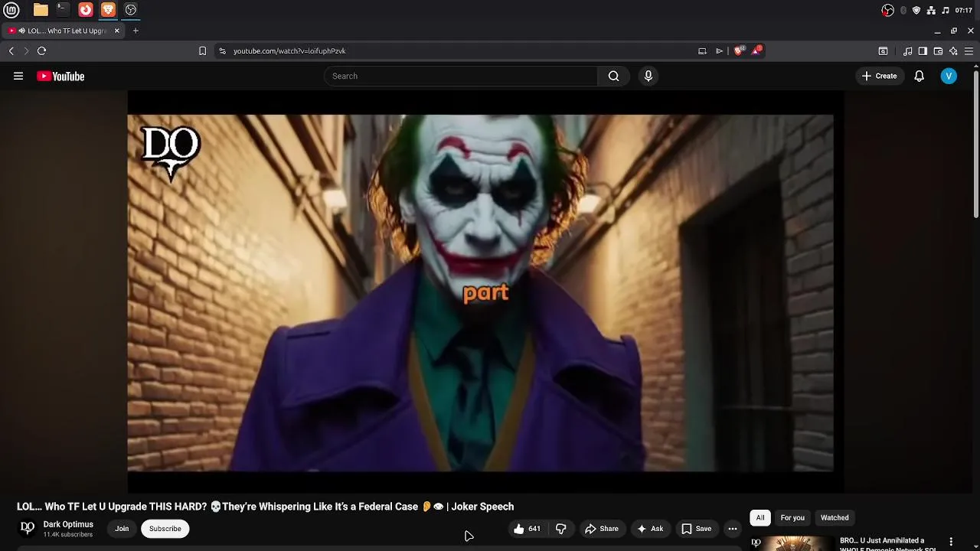Open the Dark Optimus channel name link
This screenshot has height=551, width=980.
[68, 524]
